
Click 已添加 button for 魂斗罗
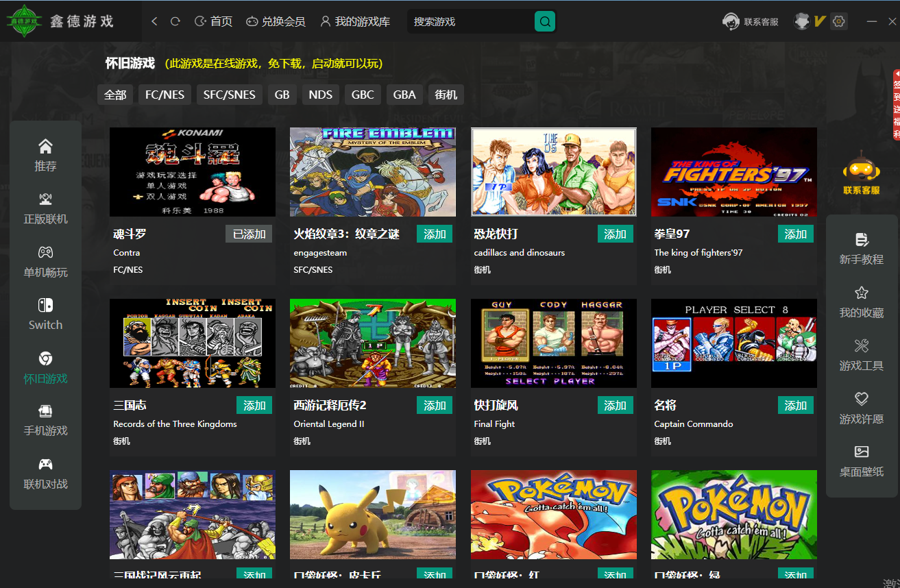[x=249, y=234]
